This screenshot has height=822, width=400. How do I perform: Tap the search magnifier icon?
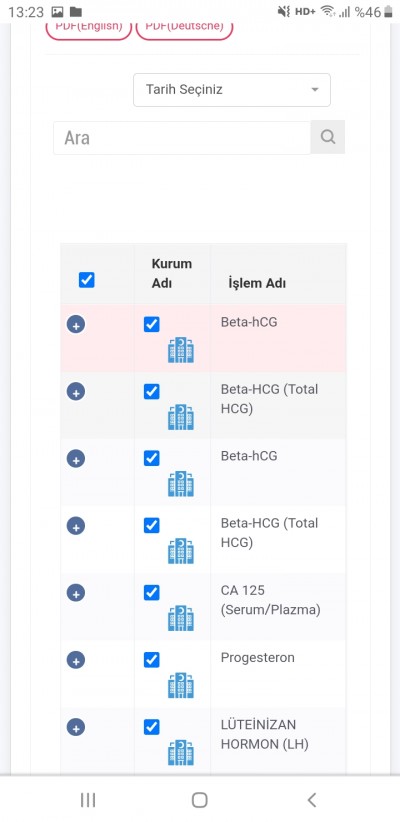(328, 137)
